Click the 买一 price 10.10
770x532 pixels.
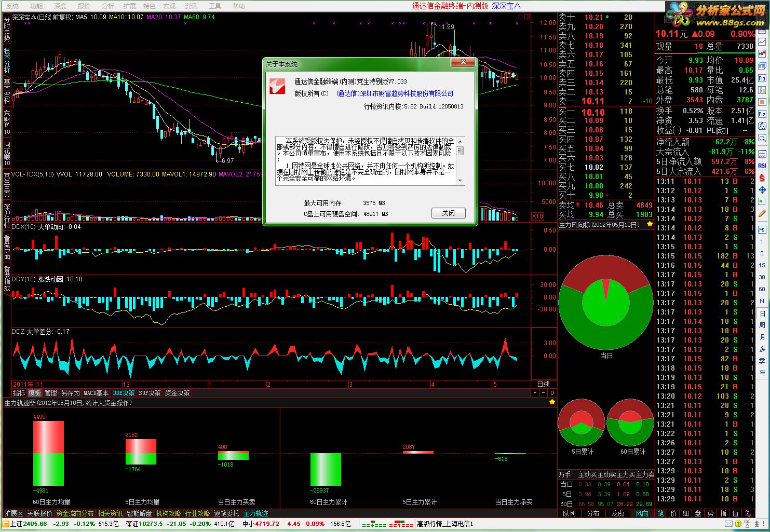point(592,112)
